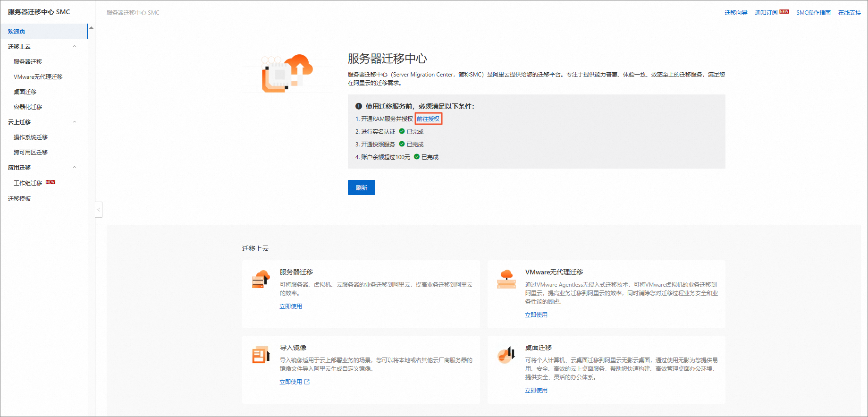868x417 pixels.
Task: Click the VMware无代理迁移 card icon
Action: [506, 279]
